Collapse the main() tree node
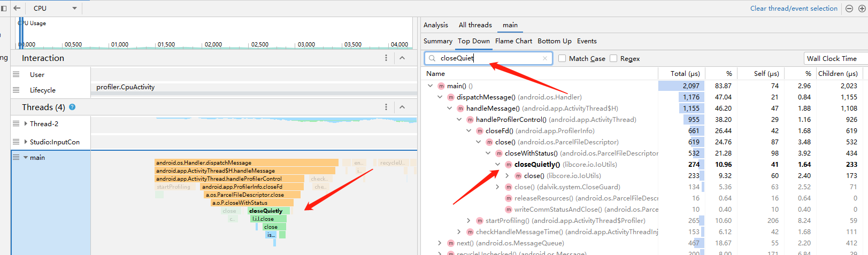This screenshot has width=868, height=255. point(430,86)
